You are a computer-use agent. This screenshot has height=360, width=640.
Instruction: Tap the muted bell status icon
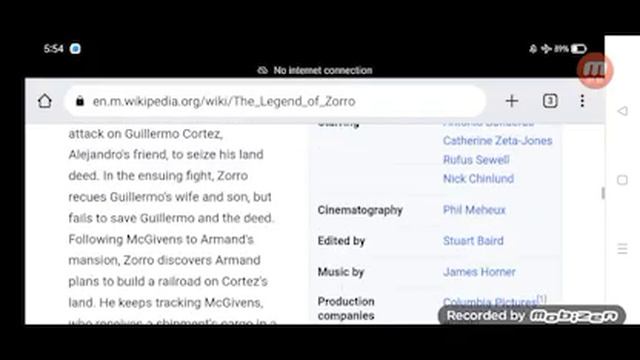pyautogui.click(x=533, y=49)
